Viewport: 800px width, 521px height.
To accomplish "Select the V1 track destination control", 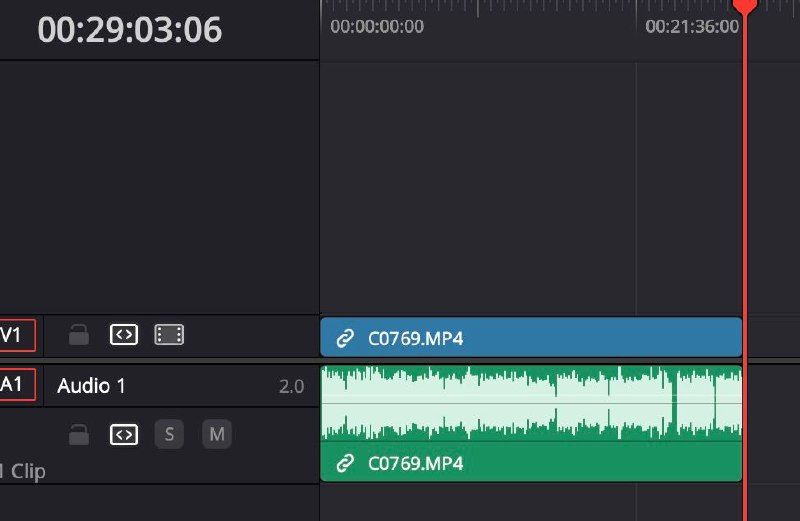I will pyautogui.click(x=17, y=335).
